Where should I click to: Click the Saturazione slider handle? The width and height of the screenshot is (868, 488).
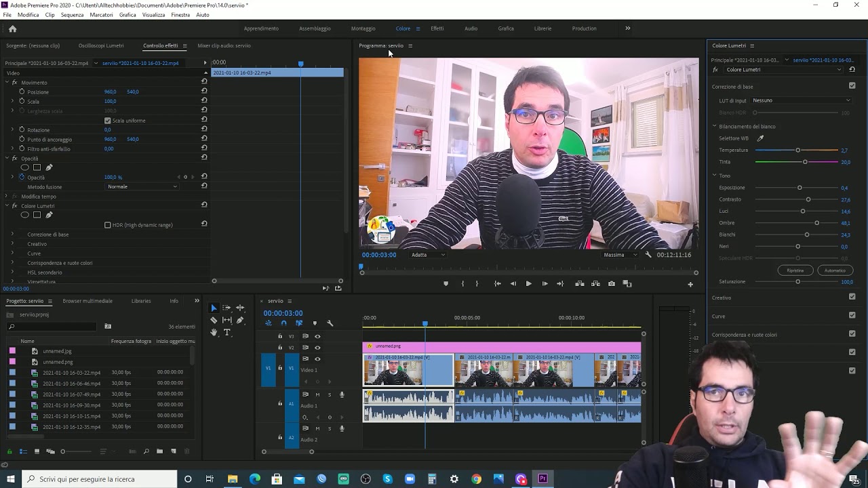point(797,281)
